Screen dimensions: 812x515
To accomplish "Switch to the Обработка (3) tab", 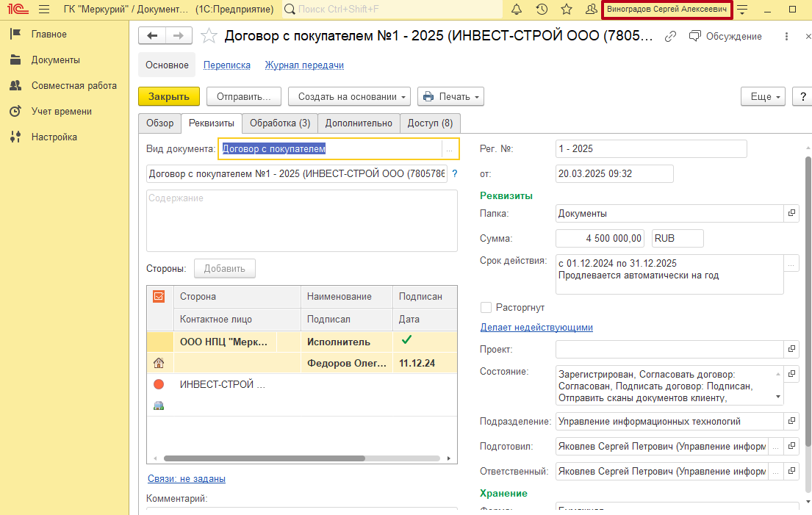I will click(280, 123).
